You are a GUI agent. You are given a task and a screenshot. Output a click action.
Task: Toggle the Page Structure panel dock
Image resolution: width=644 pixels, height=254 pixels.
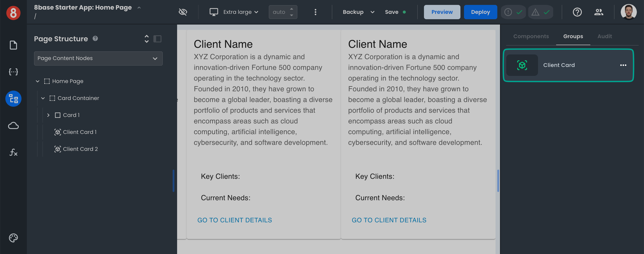tap(157, 39)
